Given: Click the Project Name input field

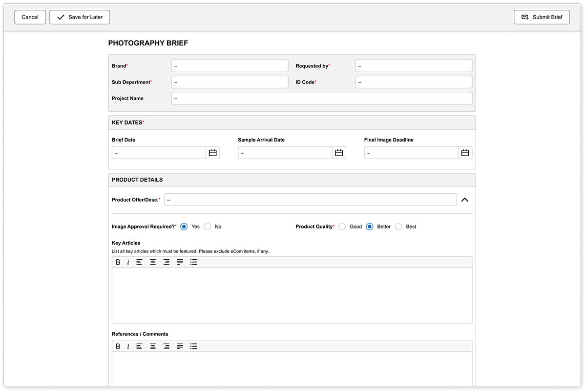Looking at the screenshot, I should 321,98.
